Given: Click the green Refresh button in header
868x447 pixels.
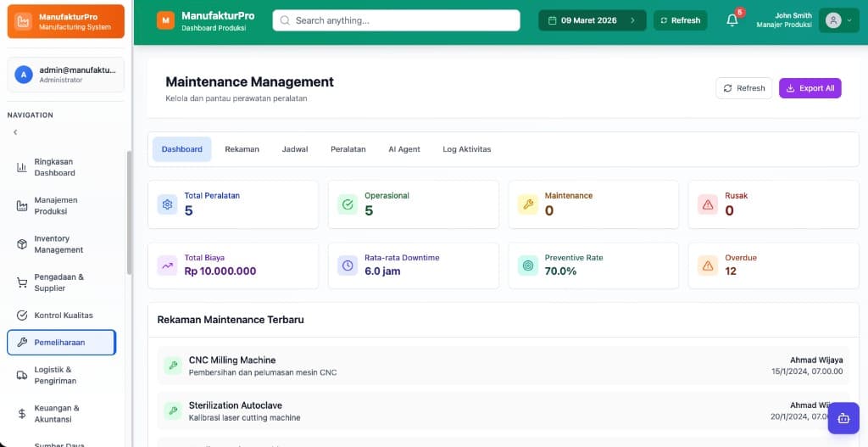Looking at the screenshot, I should 680,20.
